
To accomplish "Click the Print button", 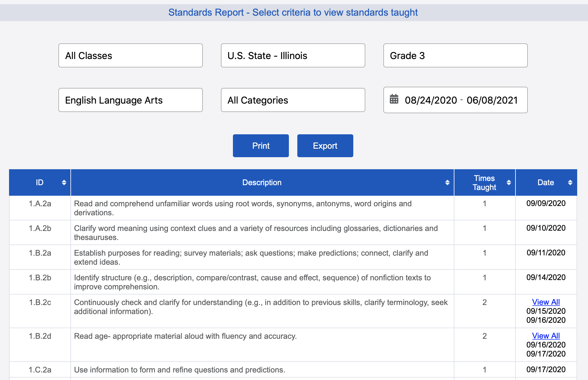I will click(x=261, y=145).
